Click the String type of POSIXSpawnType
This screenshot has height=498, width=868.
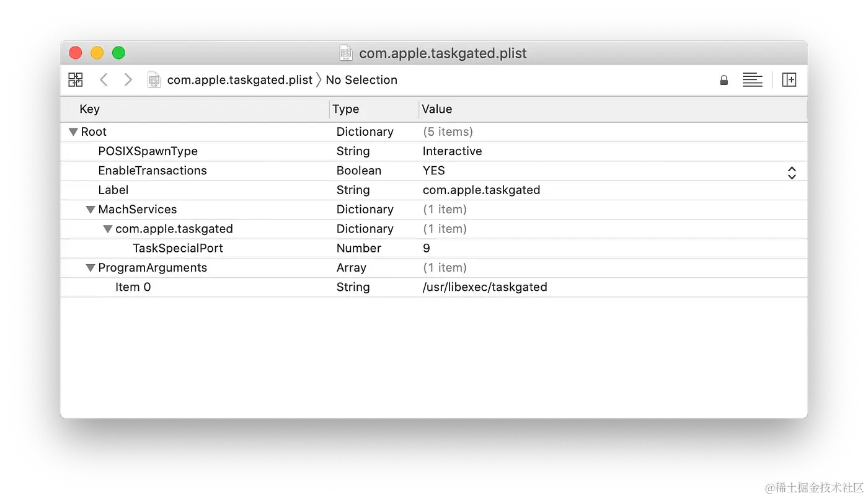pyautogui.click(x=353, y=151)
